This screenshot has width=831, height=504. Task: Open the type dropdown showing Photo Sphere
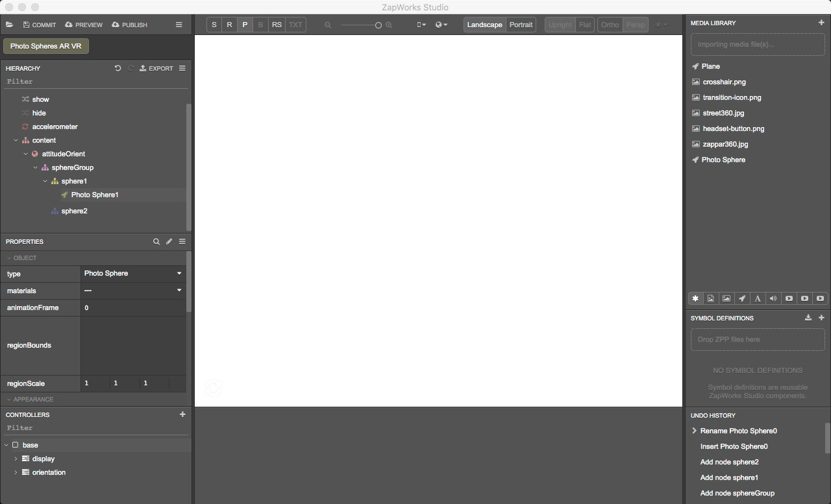pos(133,274)
